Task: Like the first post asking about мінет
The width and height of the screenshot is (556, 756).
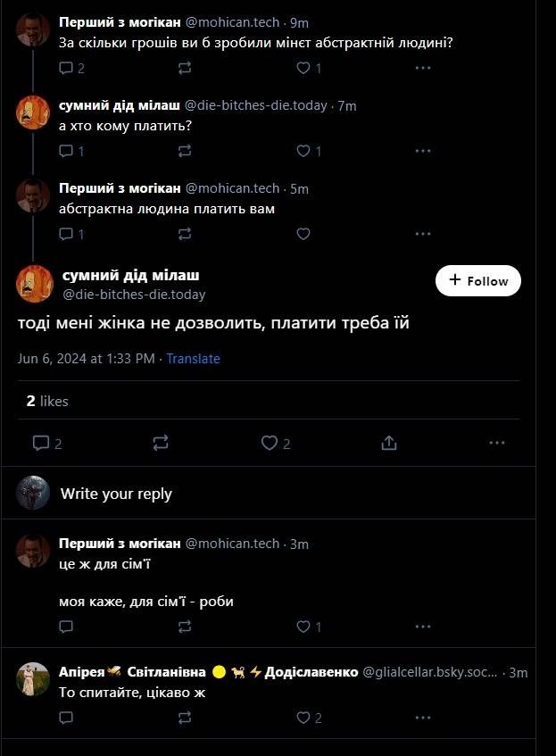Action: pos(303,68)
